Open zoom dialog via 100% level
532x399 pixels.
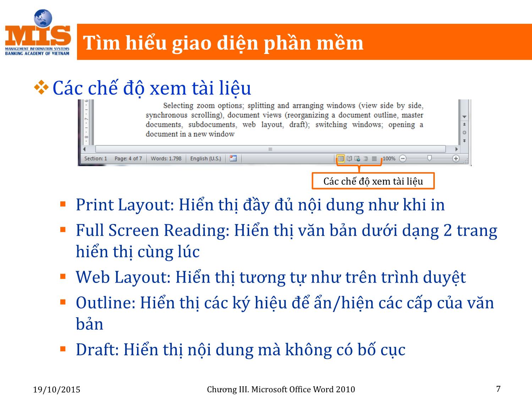click(x=389, y=159)
